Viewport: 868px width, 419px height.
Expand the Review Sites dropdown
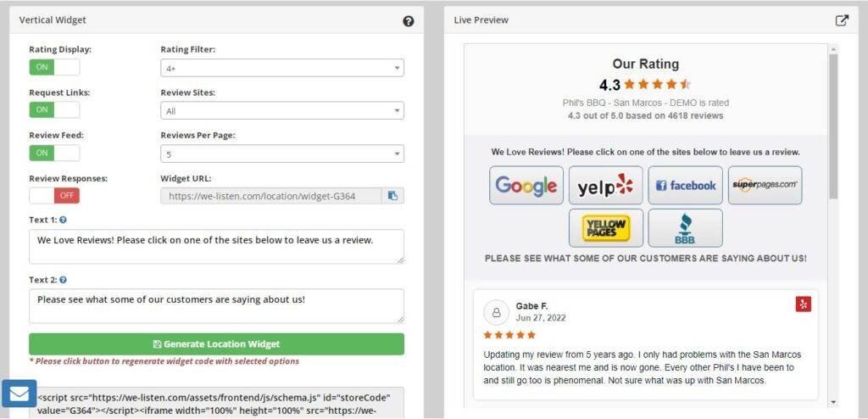coord(282,111)
